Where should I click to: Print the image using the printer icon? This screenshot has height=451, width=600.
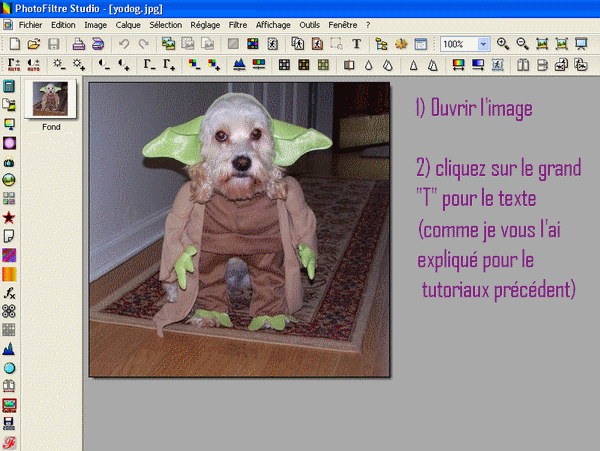point(79,44)
